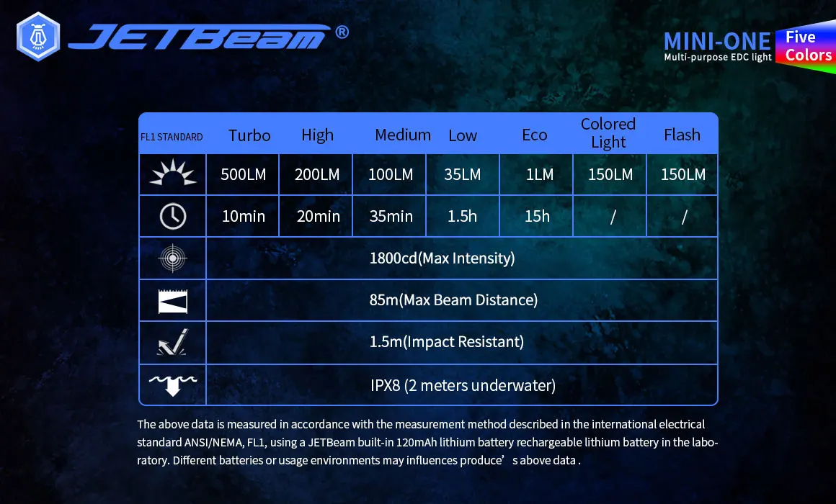Click the 35LM cell

463,174
